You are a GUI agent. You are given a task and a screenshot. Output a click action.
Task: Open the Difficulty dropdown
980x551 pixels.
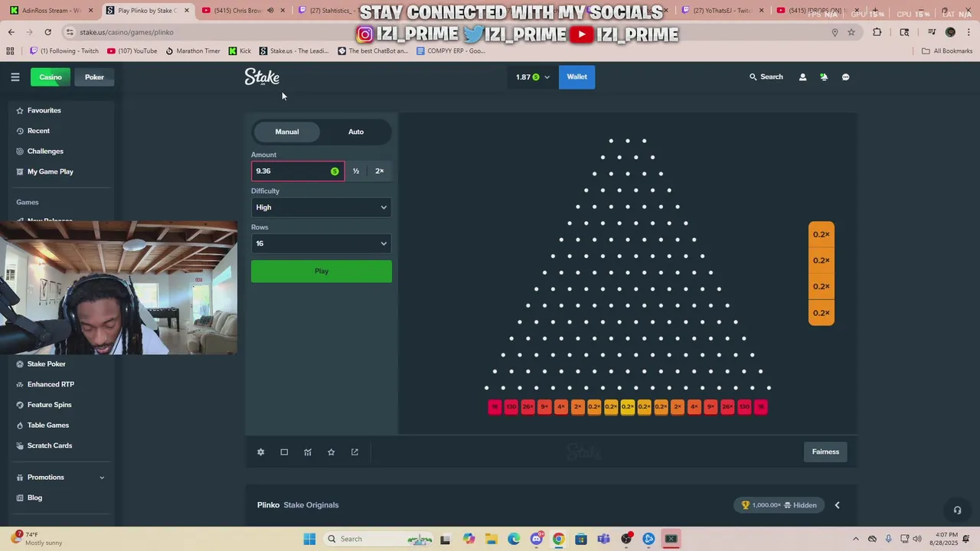(x=322, y=207)
